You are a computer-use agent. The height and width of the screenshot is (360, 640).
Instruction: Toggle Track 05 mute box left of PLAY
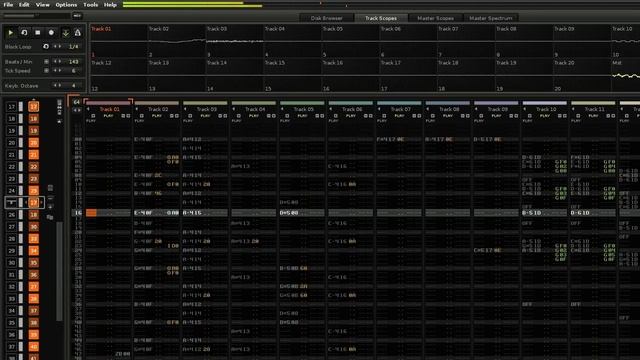click(287, 116)
